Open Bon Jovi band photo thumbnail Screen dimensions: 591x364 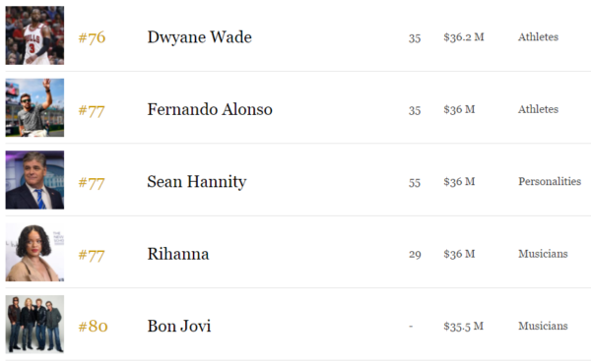tap(34, 324)
